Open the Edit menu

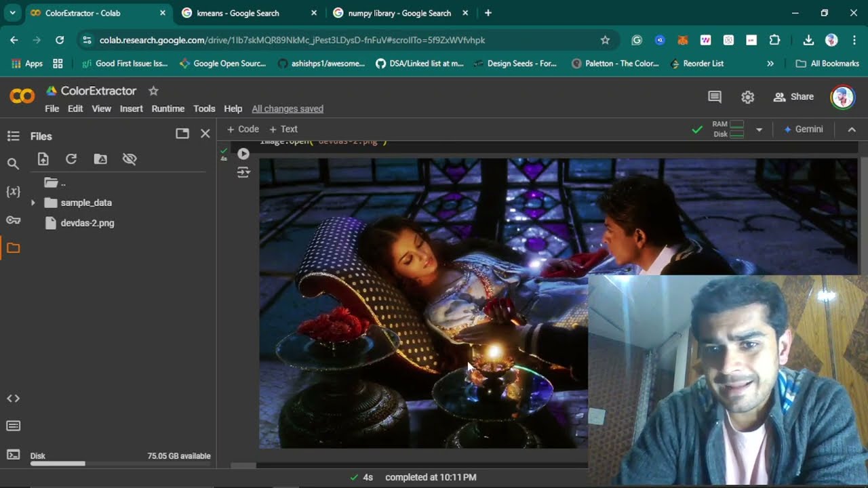coord(75,108)
